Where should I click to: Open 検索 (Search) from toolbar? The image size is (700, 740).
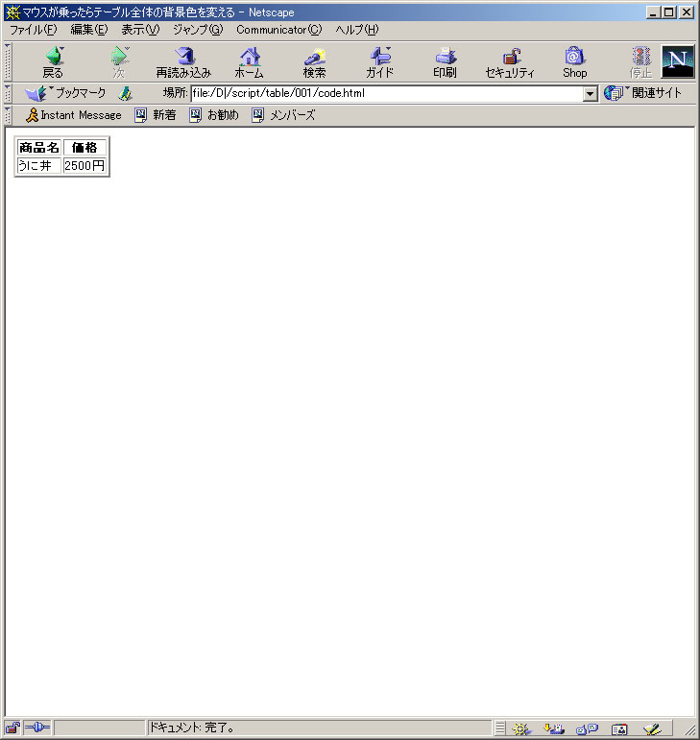(314, 62)
